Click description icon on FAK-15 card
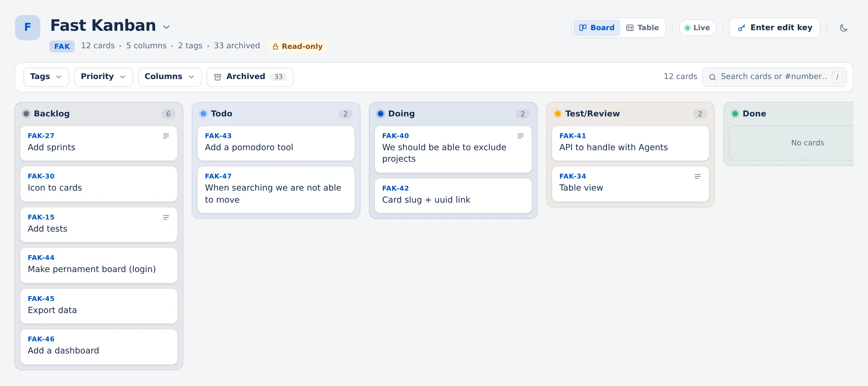Image resolution: width=868 pixels, height=386 pixels. pos(166,217)
